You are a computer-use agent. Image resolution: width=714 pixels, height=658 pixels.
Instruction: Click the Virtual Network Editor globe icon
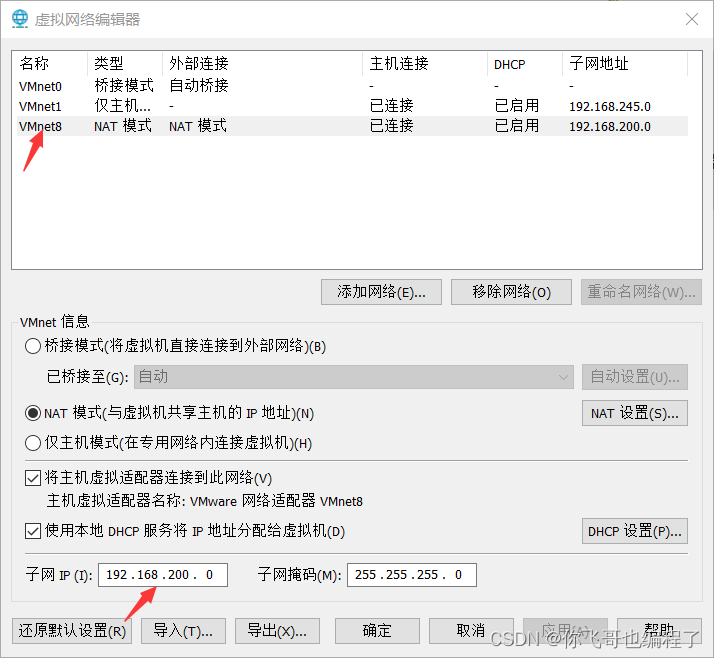point(20,19)
